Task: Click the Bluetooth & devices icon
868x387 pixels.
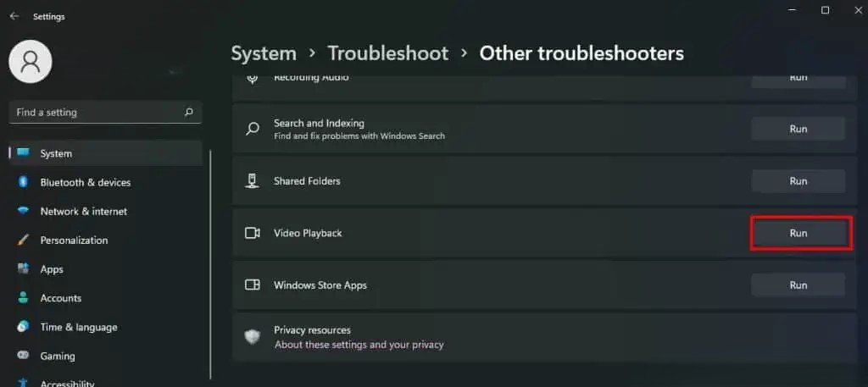Action: click(23, 182)
